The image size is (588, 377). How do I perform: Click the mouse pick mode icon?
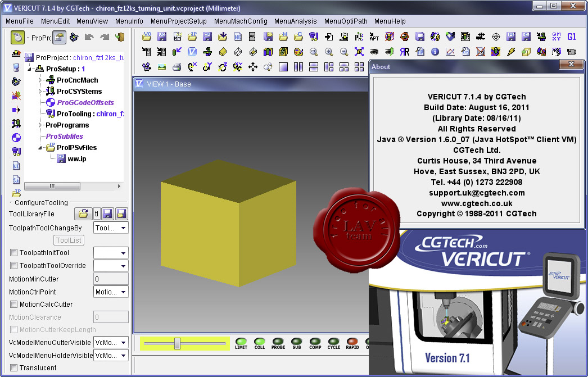pos(17,37)
